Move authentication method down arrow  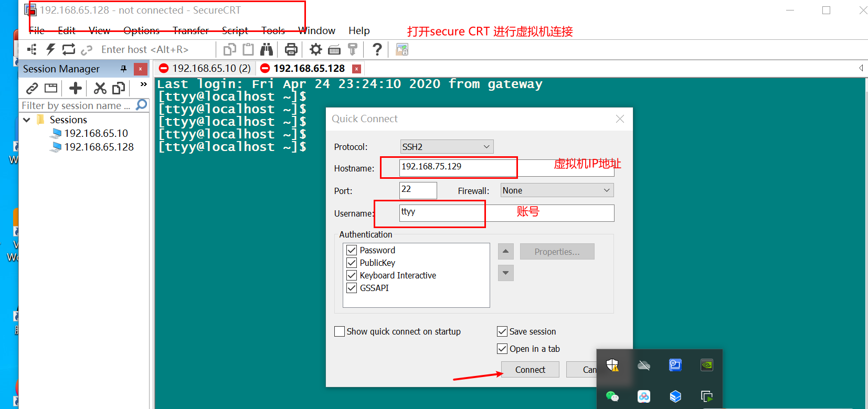point(505,273)
